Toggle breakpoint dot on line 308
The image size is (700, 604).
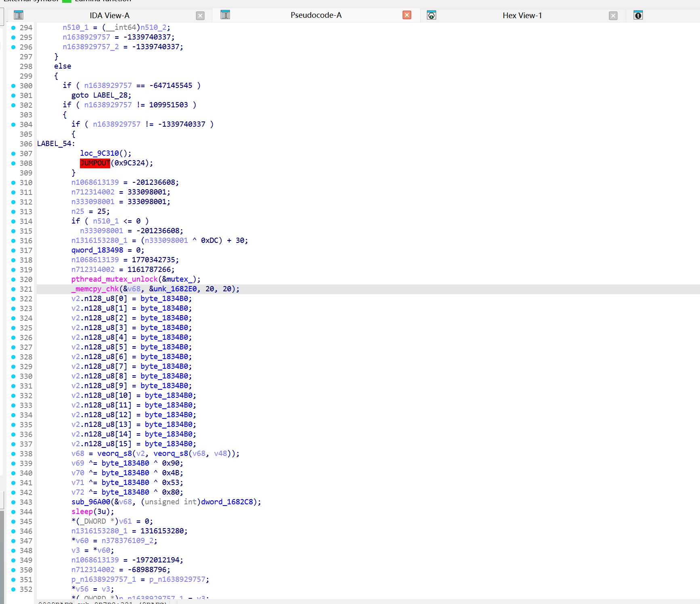pyautogui.click(x=13, y=163)
